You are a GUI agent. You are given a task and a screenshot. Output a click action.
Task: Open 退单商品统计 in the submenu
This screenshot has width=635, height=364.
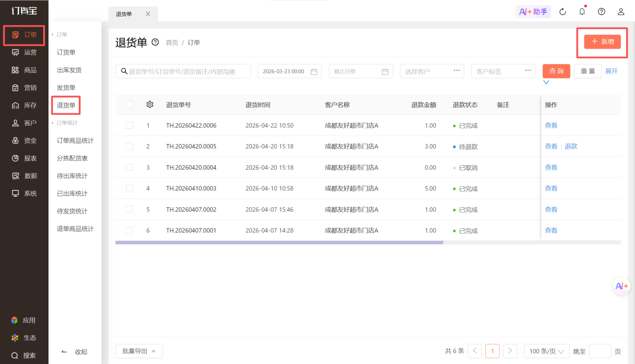(x=75, y=229)
